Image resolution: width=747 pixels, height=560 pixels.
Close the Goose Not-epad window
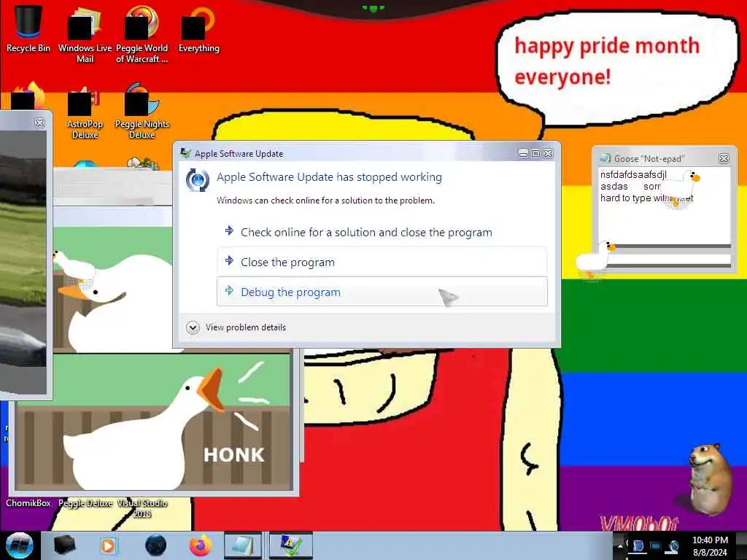click(x=724, y=158)
